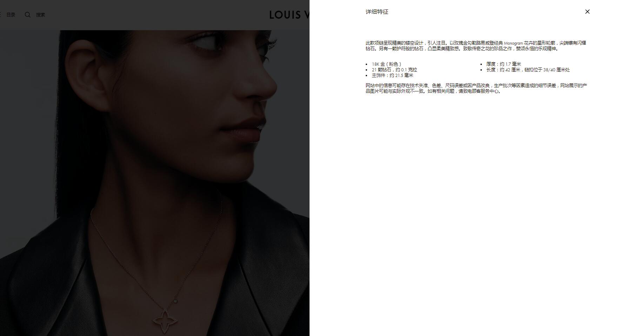Select the 厚度 1.7 毫米 bullet item
The width and height of the screenshot is (644, 336).
tap(504, 64)
